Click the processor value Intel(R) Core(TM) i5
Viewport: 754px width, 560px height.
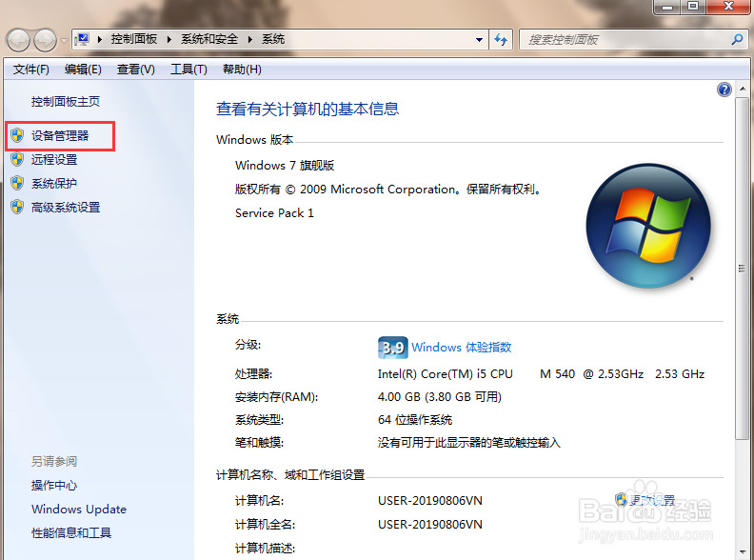tap(541, 374)
